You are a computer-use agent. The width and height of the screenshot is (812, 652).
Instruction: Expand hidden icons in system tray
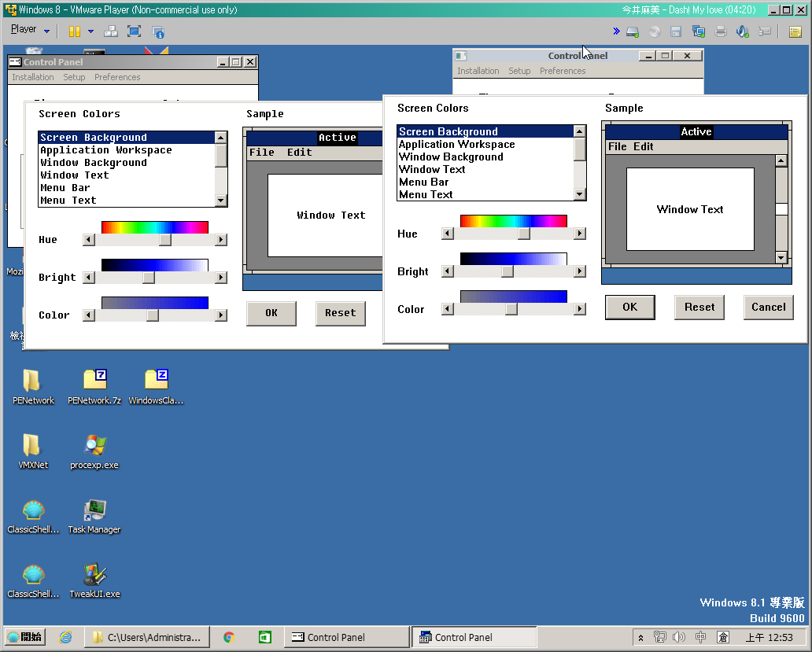[641, 636]
